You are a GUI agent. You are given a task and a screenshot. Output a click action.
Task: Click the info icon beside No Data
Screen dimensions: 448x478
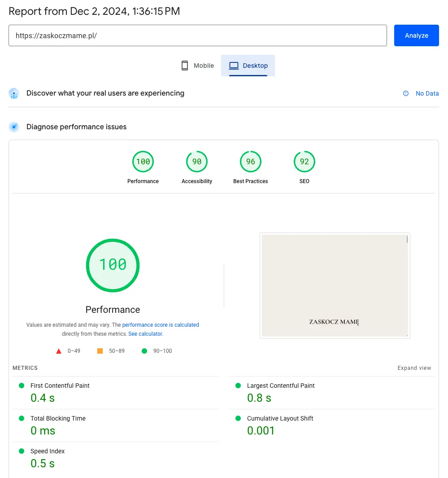click(x=406, y=93)
